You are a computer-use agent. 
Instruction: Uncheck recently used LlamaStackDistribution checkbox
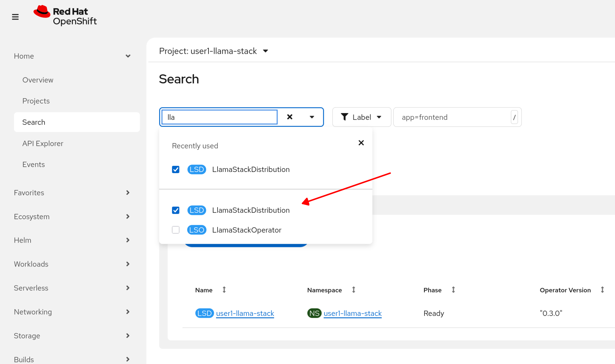tap(176, 169)
